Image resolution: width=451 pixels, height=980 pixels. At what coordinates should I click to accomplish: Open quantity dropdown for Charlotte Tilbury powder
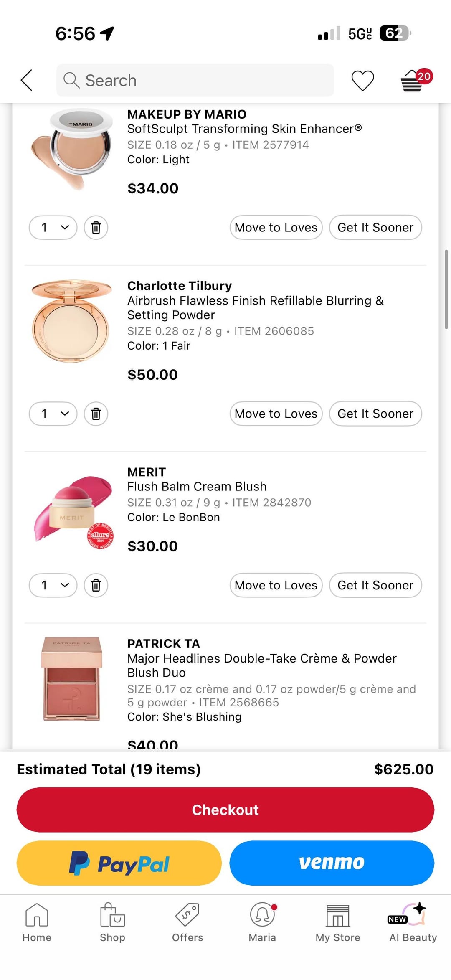click(x=53, y=414)
